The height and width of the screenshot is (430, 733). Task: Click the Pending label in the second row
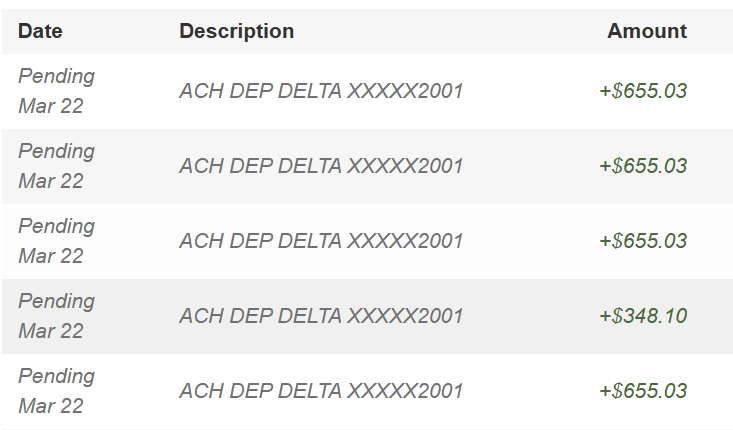pyautogui.click(x=57, y=151)
